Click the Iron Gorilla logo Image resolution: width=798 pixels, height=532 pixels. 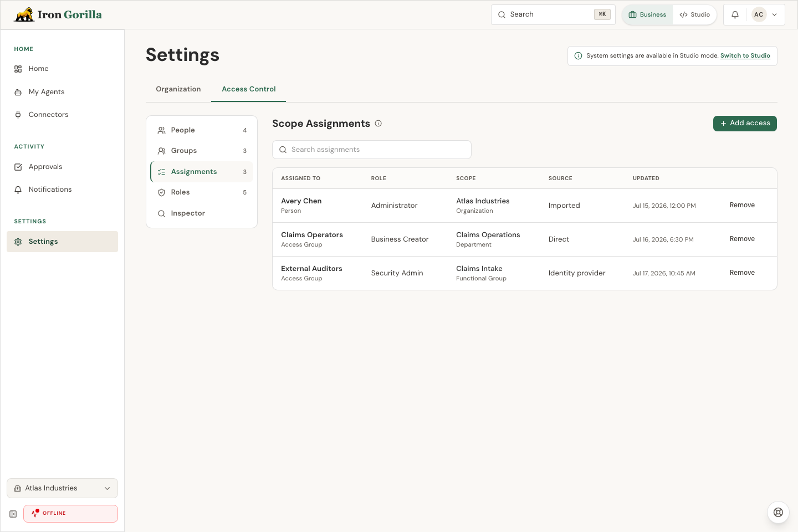pyautogui.click(x=58, y=14)
